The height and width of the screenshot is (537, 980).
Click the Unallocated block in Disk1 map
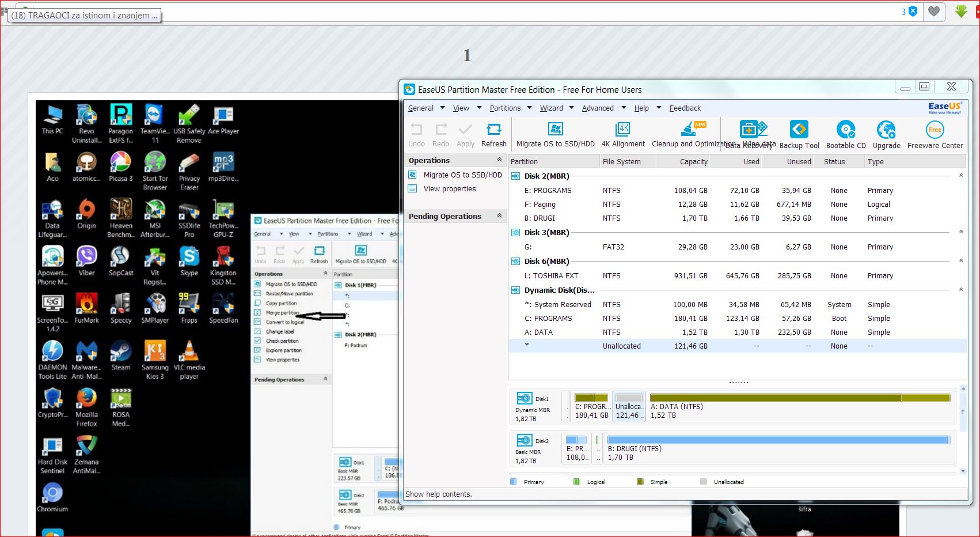pyautogui.click(x=629, y=406)
